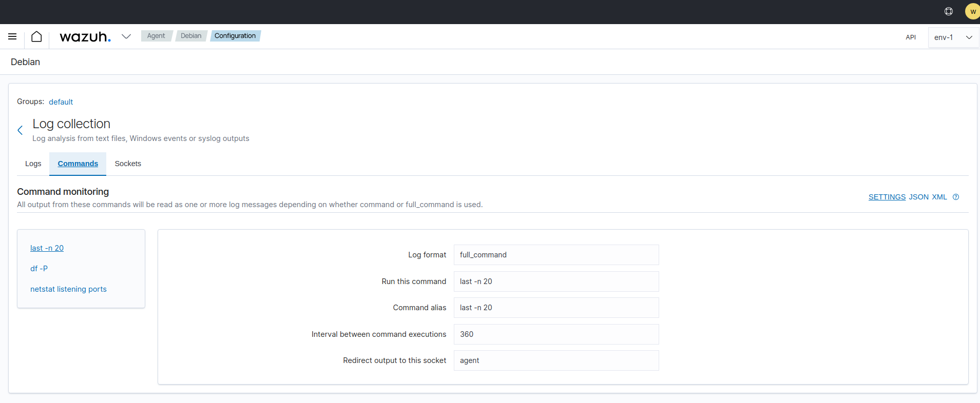Screen dimensions: 980x403
Task: Select the last -n 20 command
Action: coord(47,248)
